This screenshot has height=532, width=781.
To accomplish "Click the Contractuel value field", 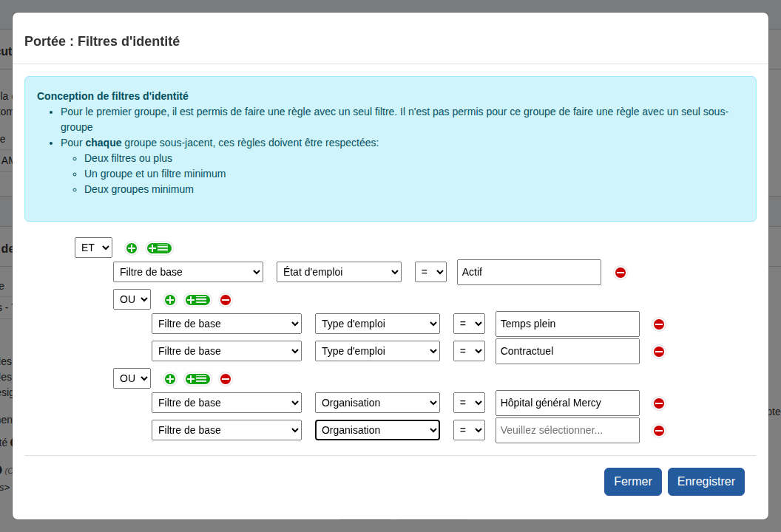I will [567, 352].
